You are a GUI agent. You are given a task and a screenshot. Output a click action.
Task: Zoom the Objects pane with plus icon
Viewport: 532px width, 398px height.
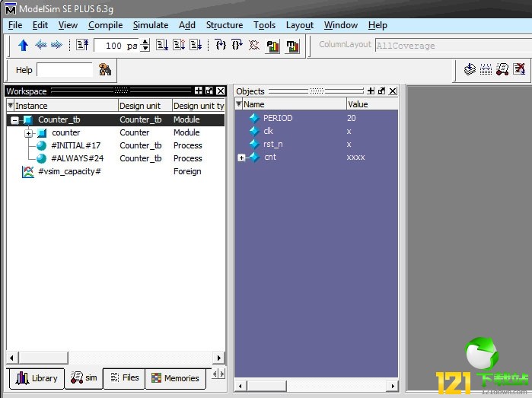coord(371,91)
